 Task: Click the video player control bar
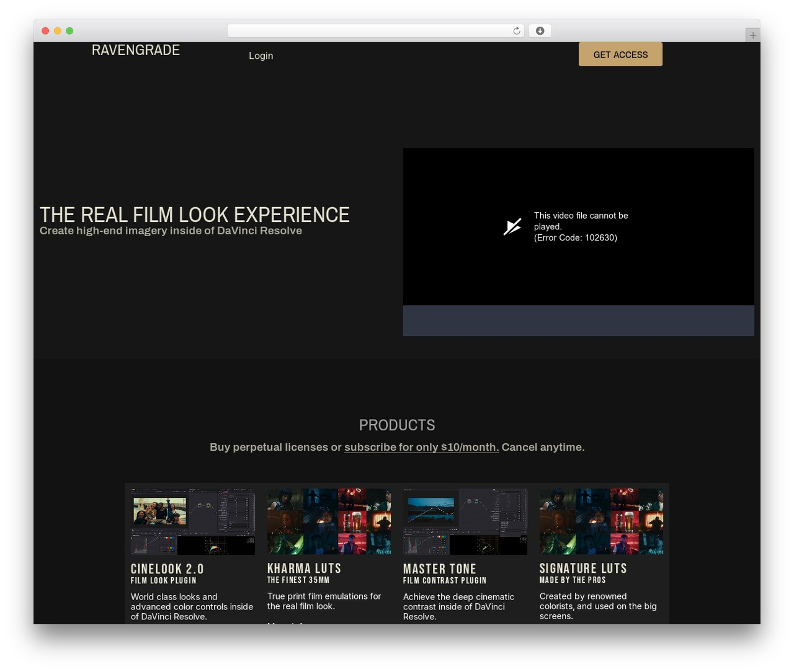(579, 321)
